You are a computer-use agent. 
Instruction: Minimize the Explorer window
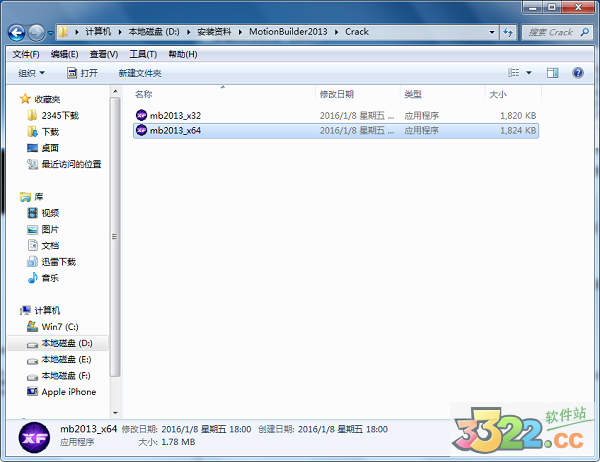[x=533, y=7]
